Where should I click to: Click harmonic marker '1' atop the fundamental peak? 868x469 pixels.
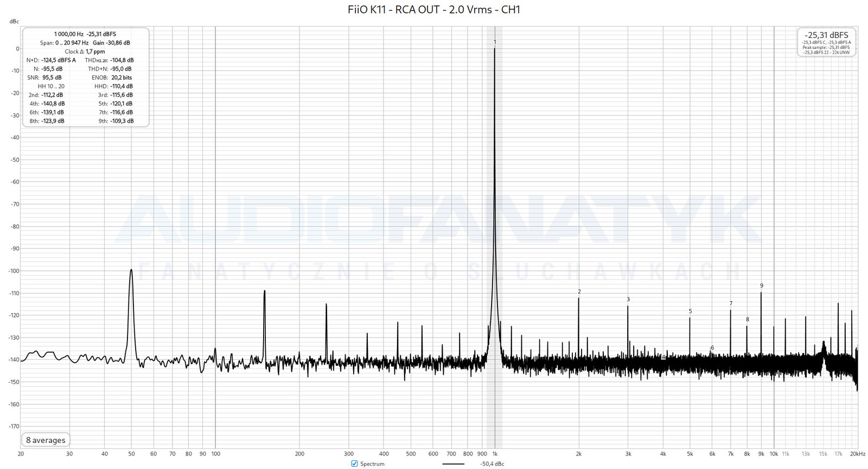(495, 42)
